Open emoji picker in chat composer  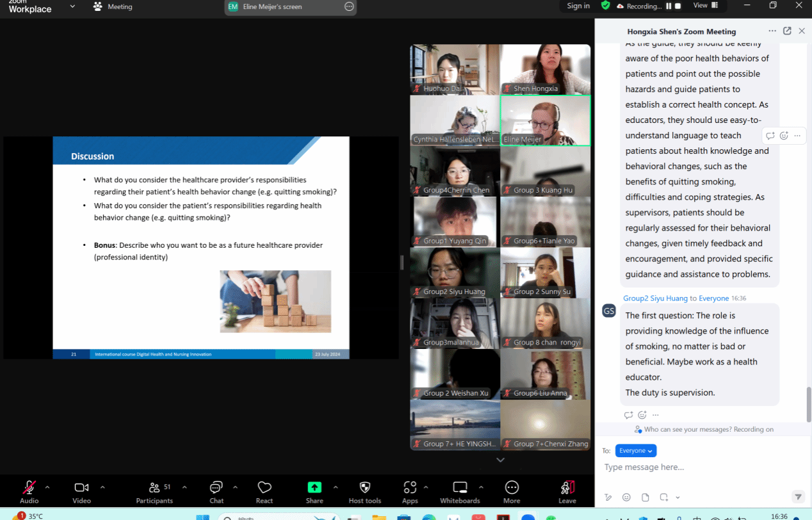626,497
